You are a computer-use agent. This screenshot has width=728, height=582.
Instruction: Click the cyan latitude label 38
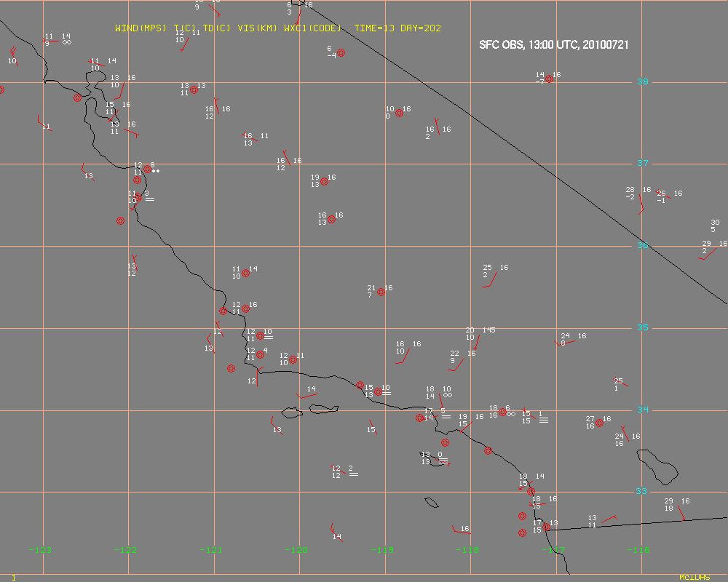coord(642,81)
